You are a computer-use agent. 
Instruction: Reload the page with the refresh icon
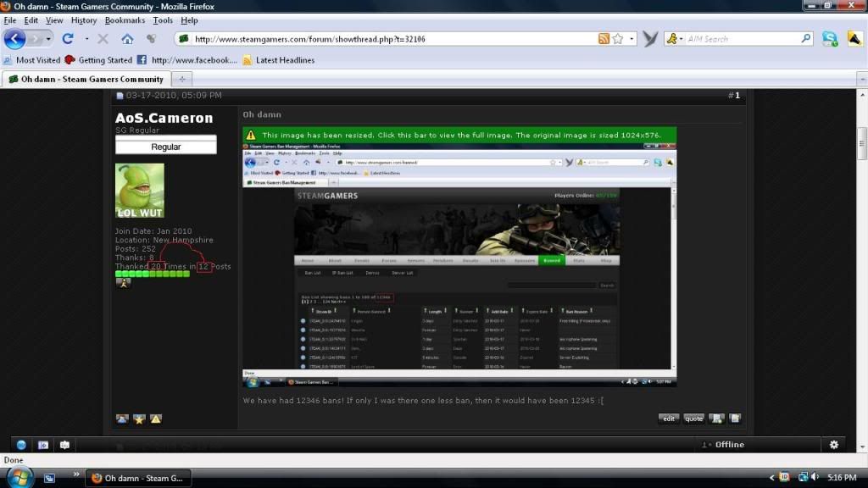click(x=68, y=39)
